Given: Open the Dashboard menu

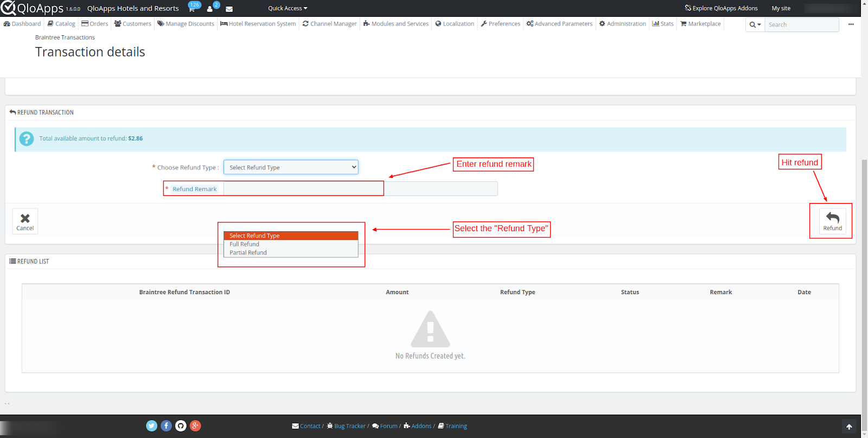Looking at the screenshot, I should pyautogui.click(x=22, y=24).
